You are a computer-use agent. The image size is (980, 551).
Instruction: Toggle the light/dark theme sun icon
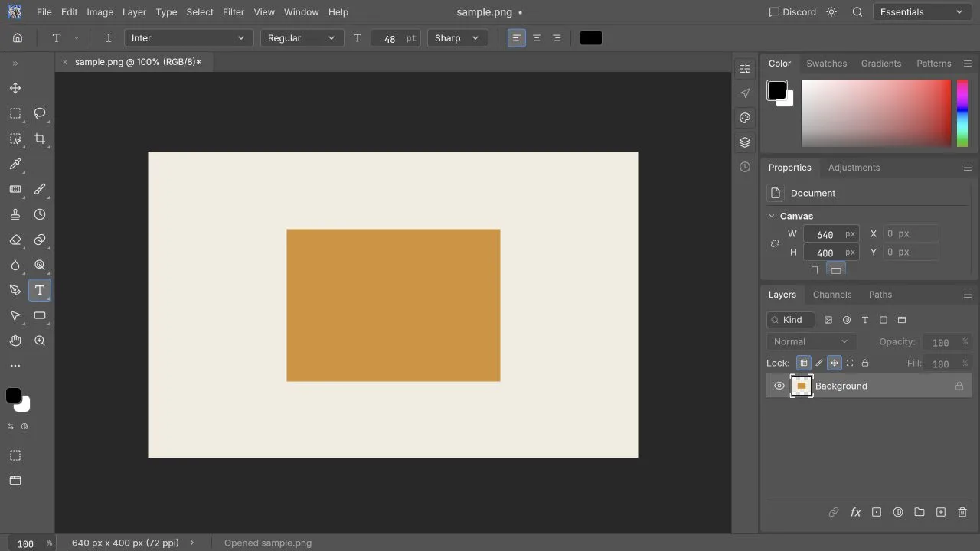[832, 12]
